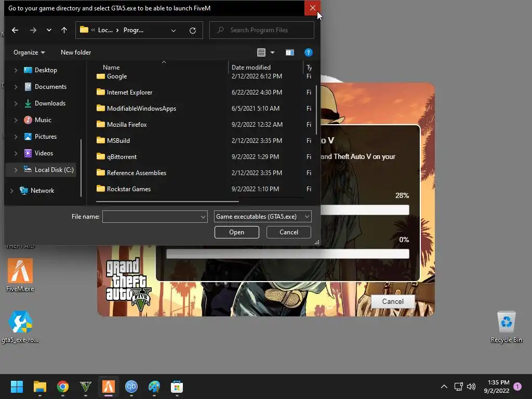Select the Rockstar Games folder
Viewport: 532px width, 399px height.
124,189
